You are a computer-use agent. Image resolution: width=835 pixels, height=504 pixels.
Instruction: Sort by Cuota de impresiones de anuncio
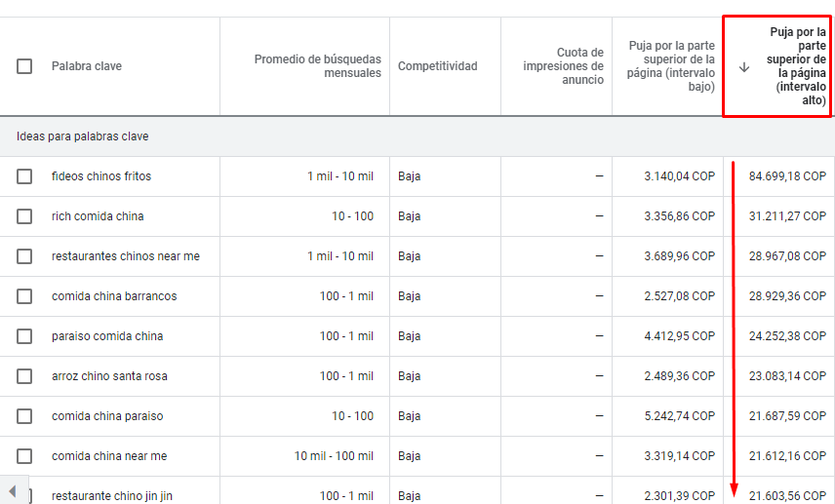pyautogui.click(x=564, y=66)
